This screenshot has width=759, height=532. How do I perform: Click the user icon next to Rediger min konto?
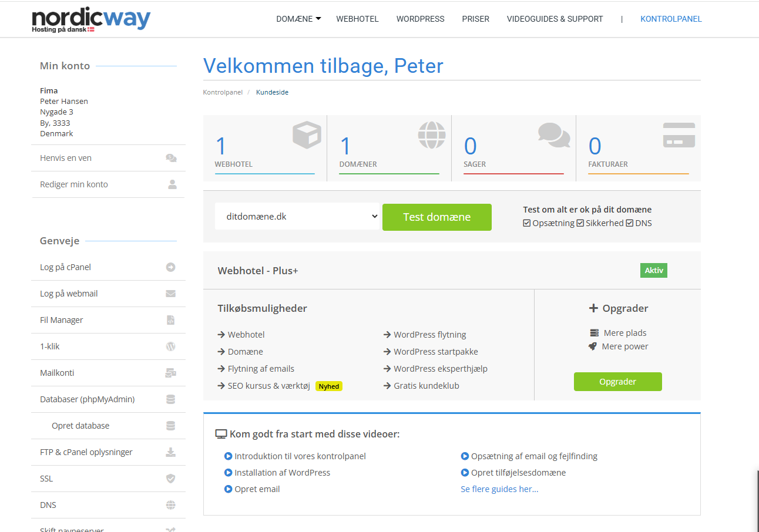click(172, 184)
